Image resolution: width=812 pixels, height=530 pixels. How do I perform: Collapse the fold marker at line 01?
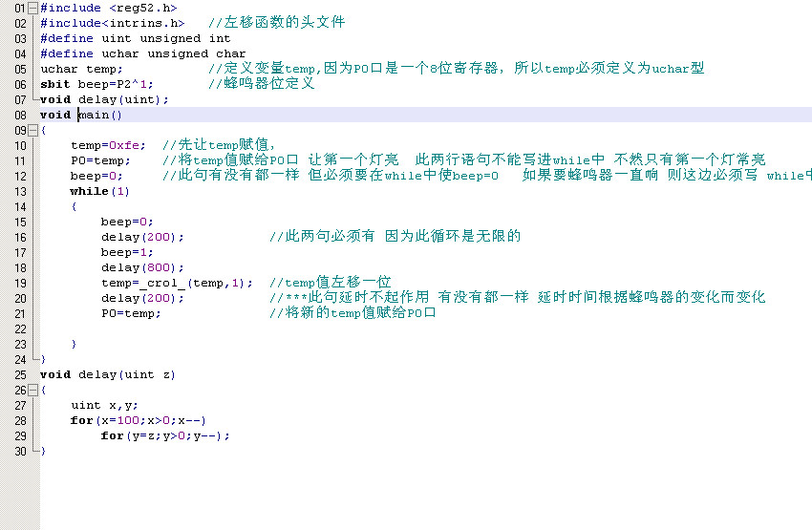(x=32, y=9)
